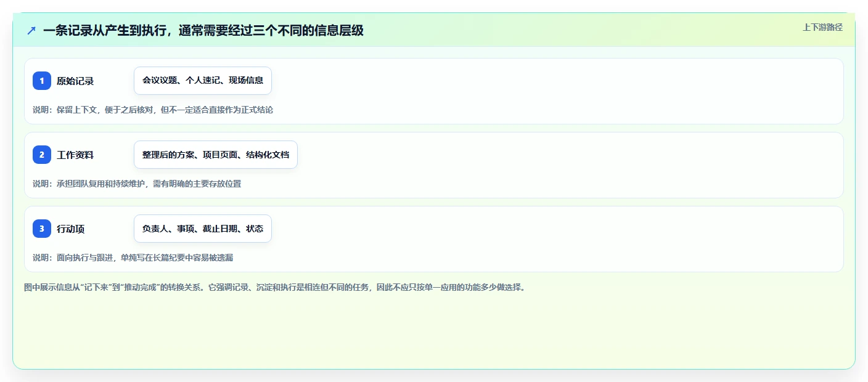Image resolution: width=868 pixels, height=382 pixels.
Task: Click the blue step number 2 badge
Action: coord(42,155)
